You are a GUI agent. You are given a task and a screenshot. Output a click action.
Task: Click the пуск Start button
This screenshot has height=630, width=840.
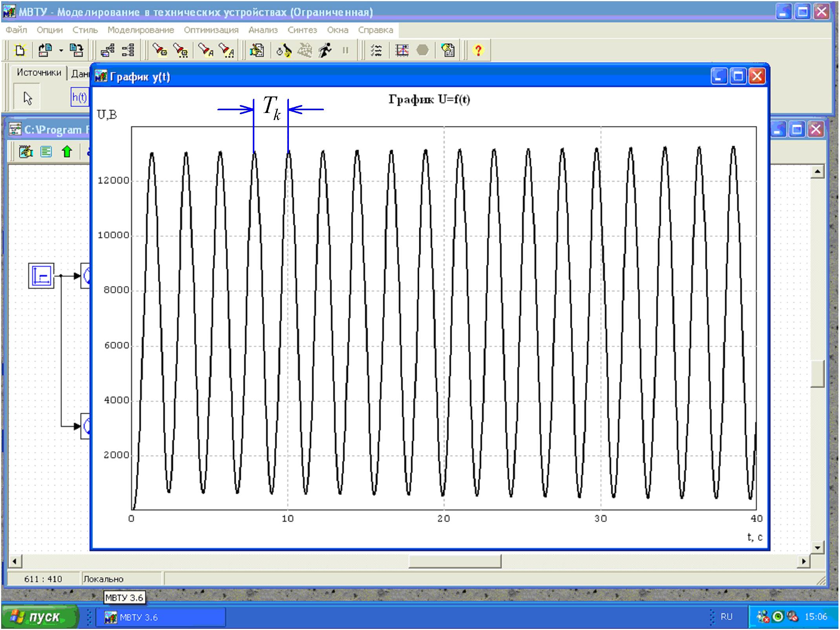pyautogui.click(x=39, y=617)
